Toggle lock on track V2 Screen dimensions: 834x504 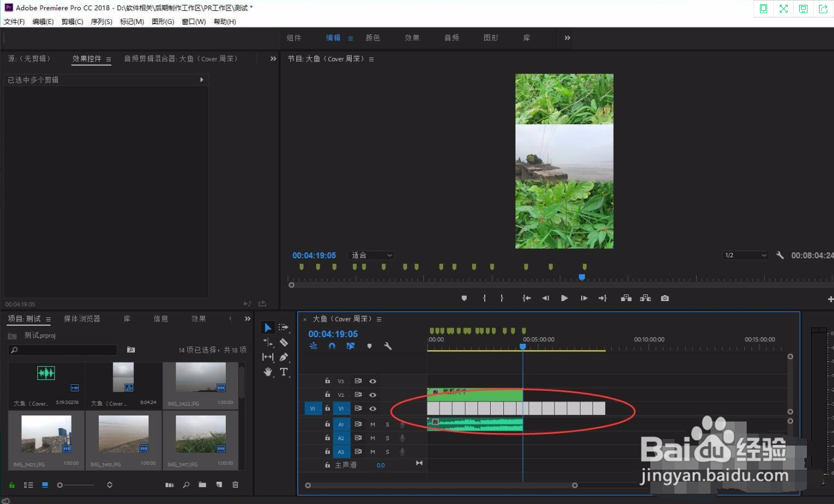pyautogui.click(x=327, y=394)
